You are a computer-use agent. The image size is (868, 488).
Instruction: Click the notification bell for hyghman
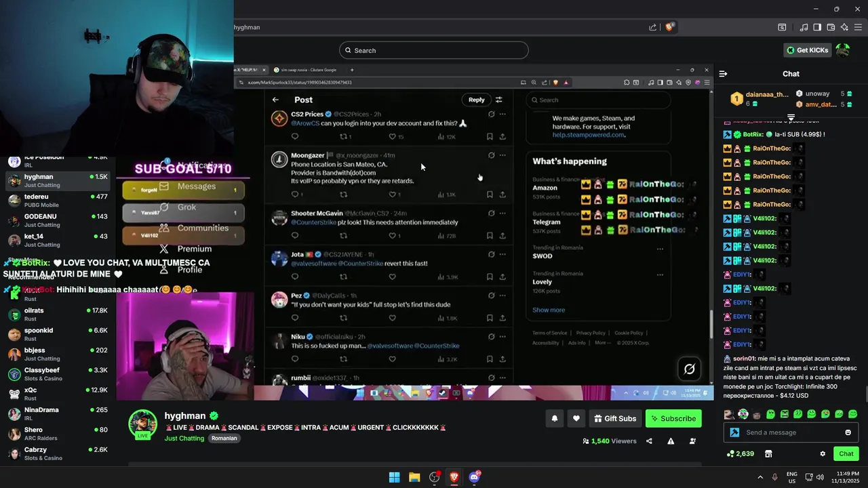coord(554,418)
